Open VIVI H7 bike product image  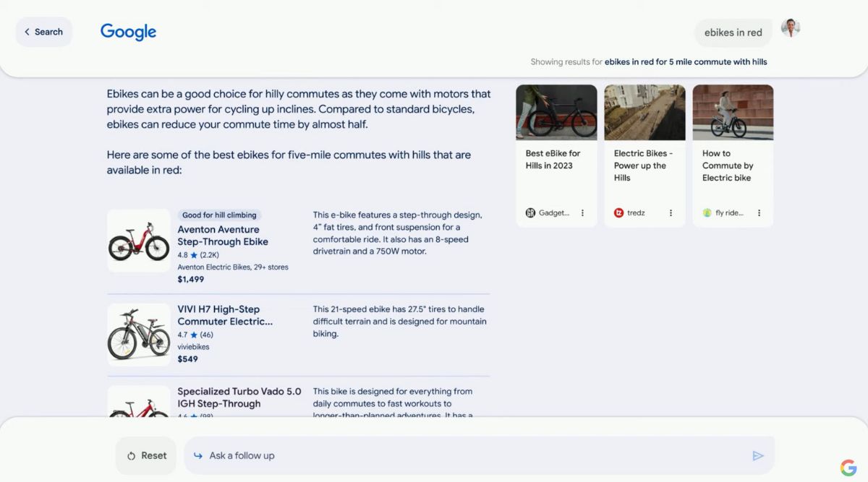139,335
